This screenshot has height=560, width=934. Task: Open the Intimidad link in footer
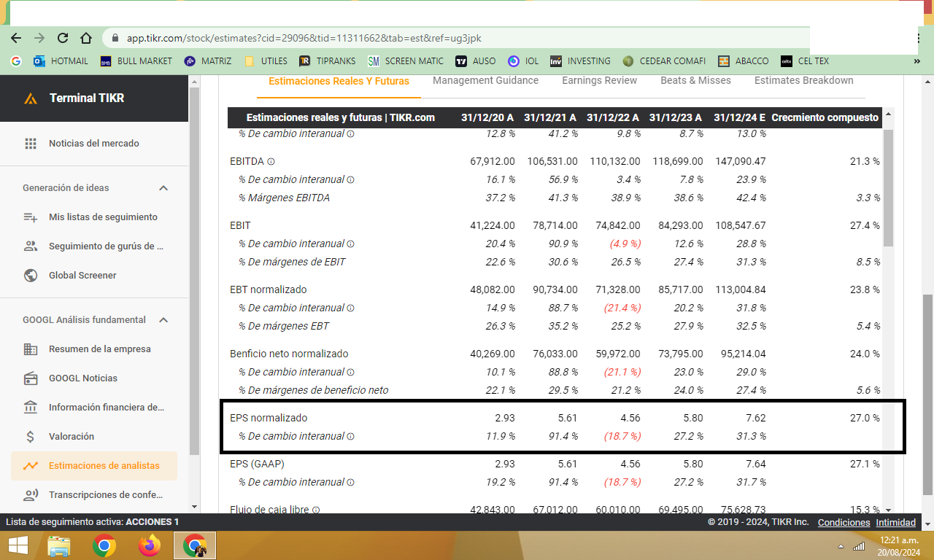coord(895,522)
